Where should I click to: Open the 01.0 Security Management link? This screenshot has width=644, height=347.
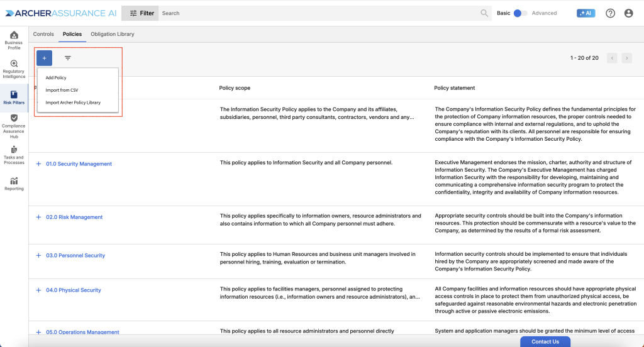[79, 164]
